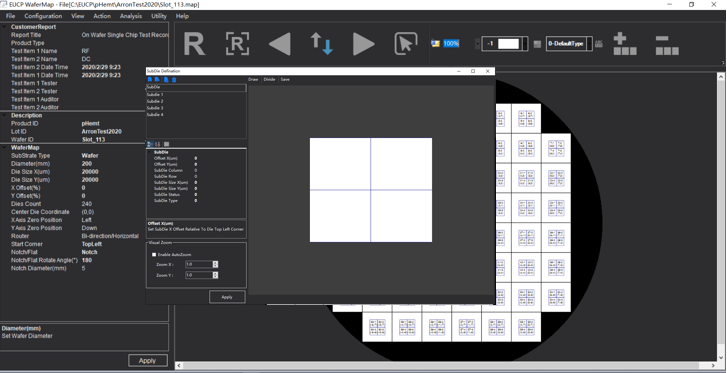The width and height of the screenshot is (727, 373).
Task: Click horizontal scrollbar left arrow of wafer view
Action: [179, 366]
